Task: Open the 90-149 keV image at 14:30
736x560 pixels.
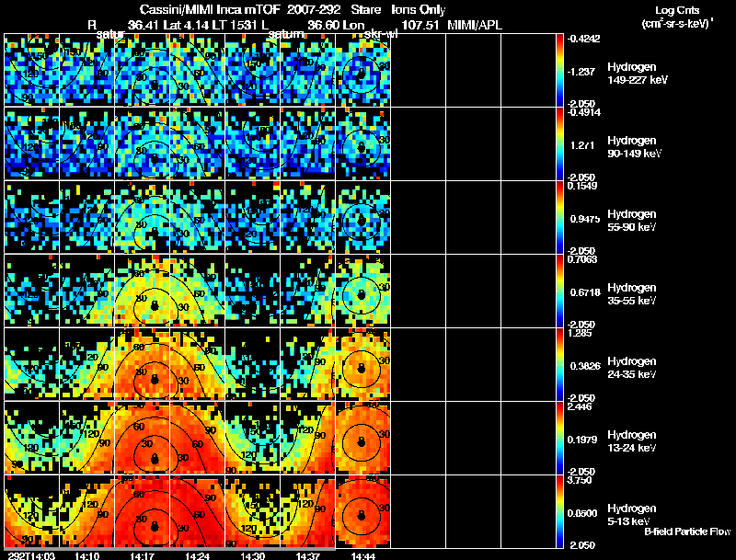Action: point(252,143)
